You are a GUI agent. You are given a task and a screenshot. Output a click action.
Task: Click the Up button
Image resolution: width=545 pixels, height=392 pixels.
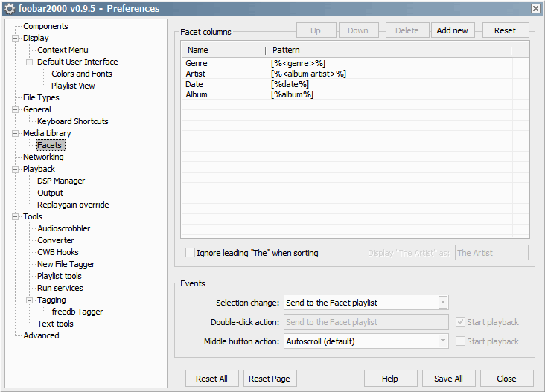tap(316, 30)
